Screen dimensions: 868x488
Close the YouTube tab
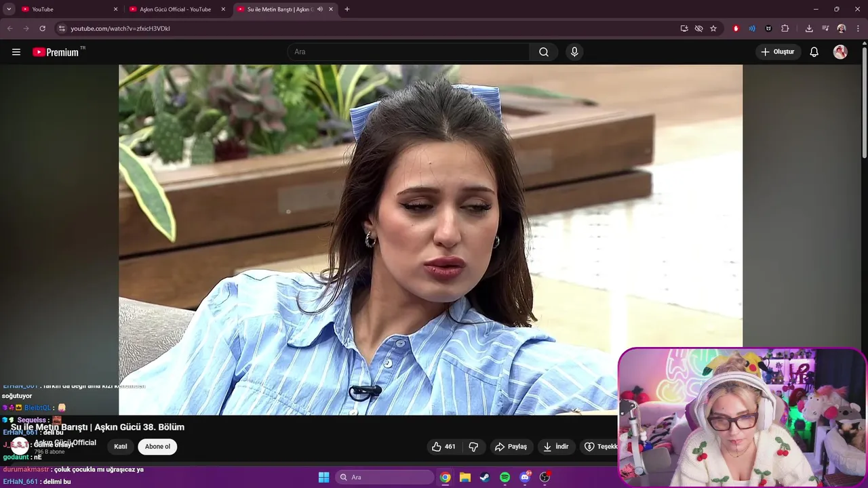(x=115, y=9)
